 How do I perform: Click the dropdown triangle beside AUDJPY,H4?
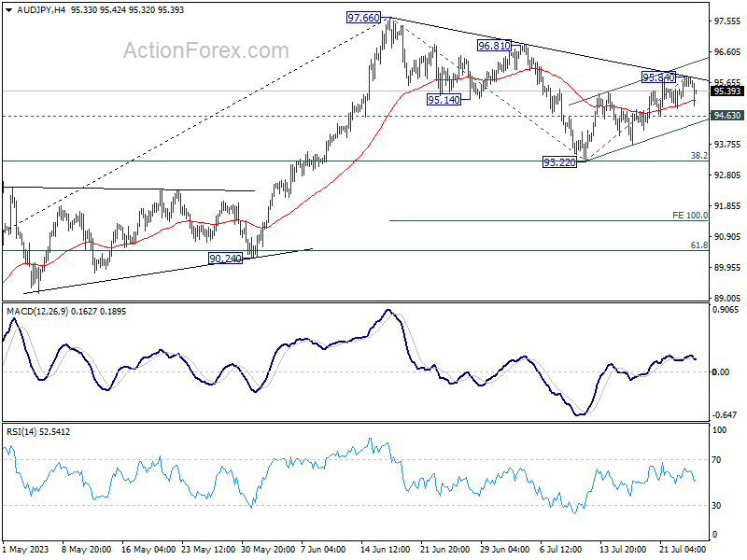coord(9,10)
